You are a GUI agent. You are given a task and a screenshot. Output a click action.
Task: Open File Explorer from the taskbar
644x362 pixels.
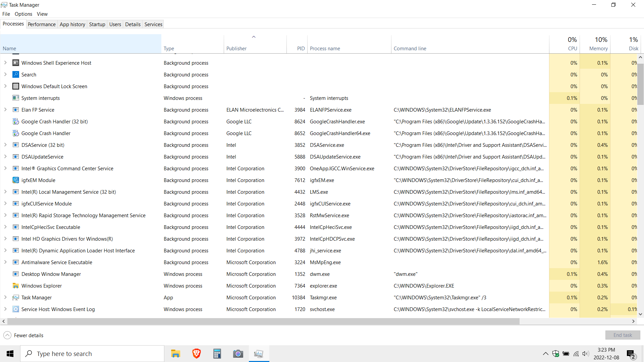[x=175, y=354]
